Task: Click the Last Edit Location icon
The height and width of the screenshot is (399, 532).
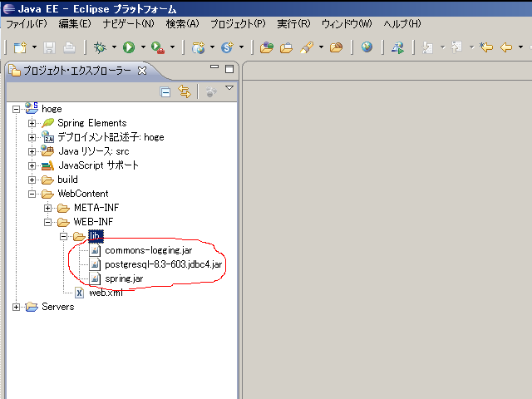Action: click(x=486, y=47)
